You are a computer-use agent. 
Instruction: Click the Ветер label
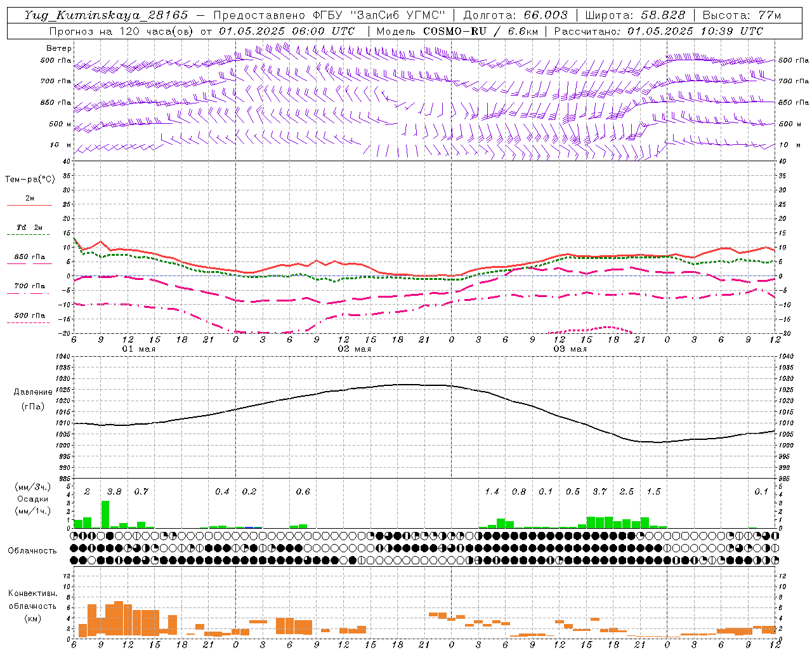tap(59, 48)
